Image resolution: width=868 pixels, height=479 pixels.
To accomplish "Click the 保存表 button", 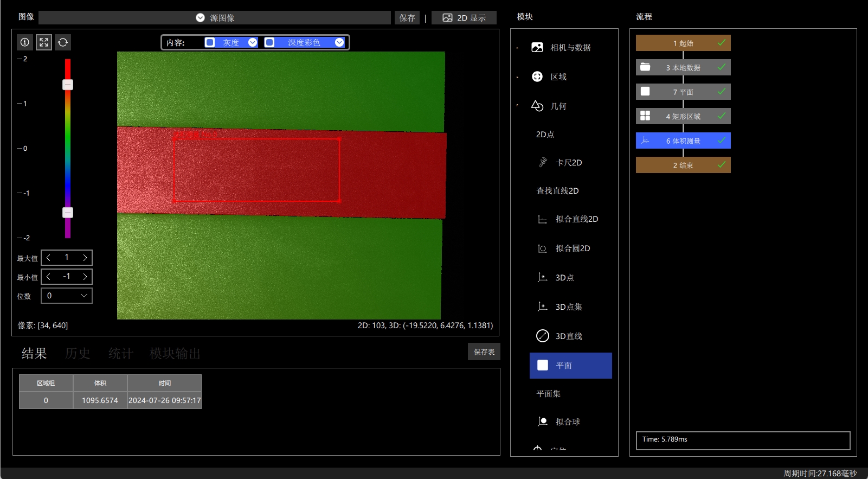I will point(484,352).
